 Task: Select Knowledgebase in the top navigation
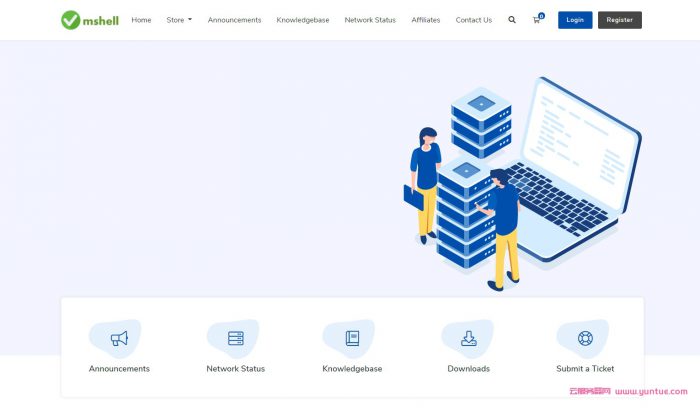point(303,20)
